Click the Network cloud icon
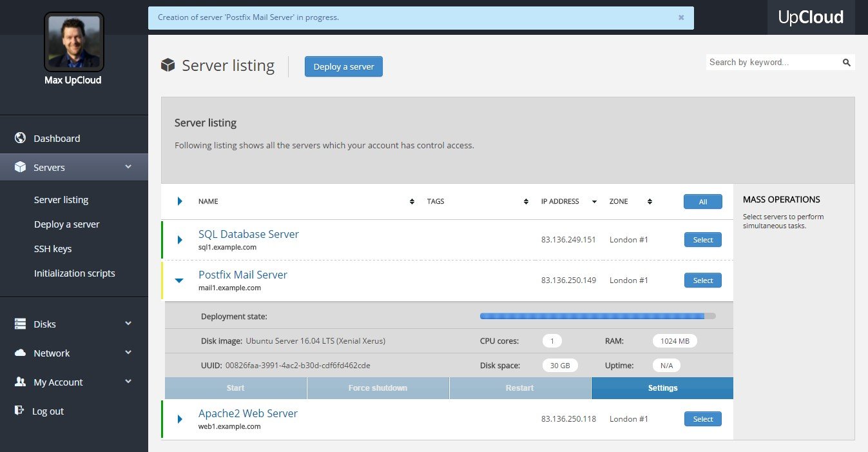This screenshot has width=868, height=452. (x=20, y=353)
